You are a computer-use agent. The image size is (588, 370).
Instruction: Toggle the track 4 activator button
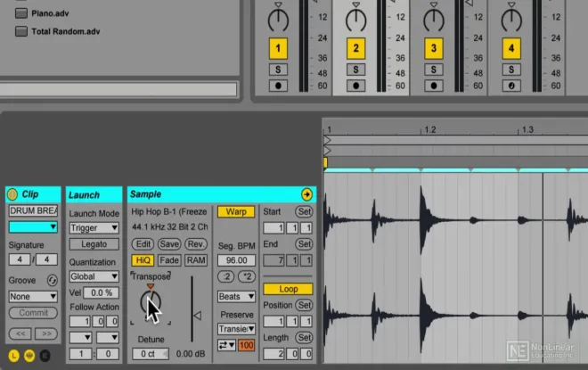coord(511,48)
